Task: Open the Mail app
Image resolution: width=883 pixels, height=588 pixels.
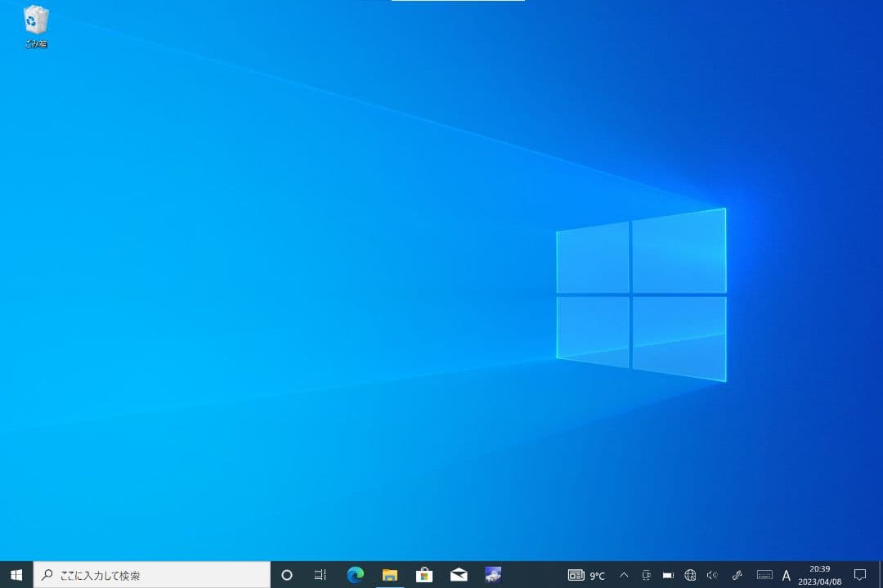Action: click(458, 575)
